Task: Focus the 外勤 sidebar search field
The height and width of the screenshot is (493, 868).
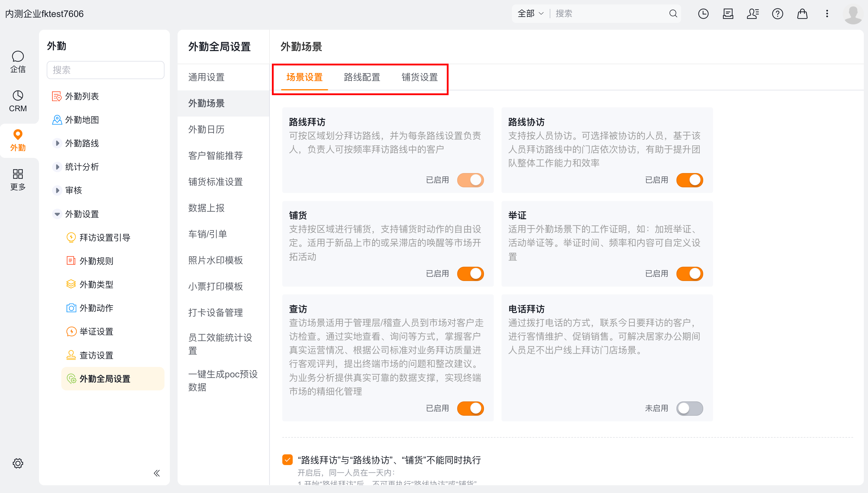Action: tap(105, 70)
